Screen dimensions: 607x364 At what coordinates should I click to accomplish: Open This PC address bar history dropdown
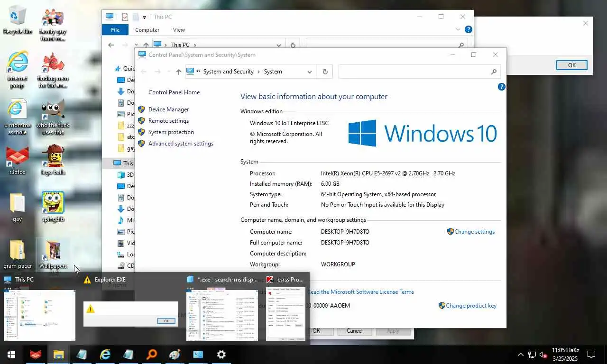pos(278,45)
